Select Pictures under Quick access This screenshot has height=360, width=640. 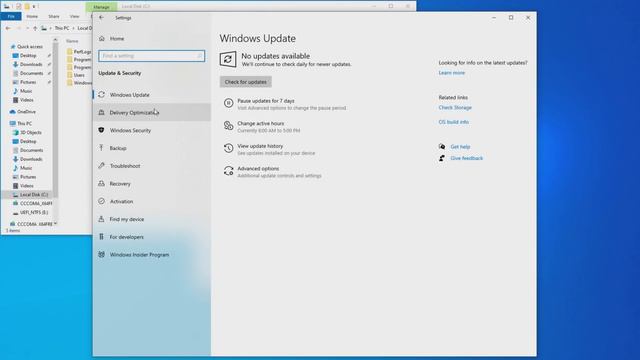[x=28, y=82]
